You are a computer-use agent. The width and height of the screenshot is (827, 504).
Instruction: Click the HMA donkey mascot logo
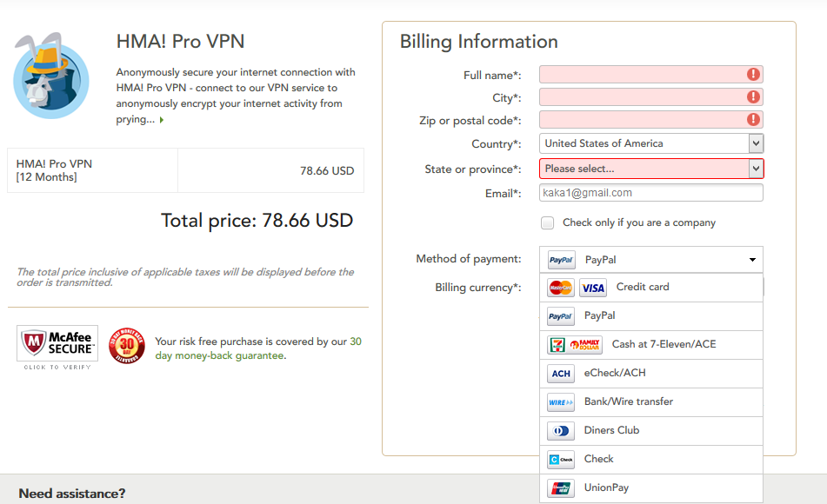tap(50, 76)
